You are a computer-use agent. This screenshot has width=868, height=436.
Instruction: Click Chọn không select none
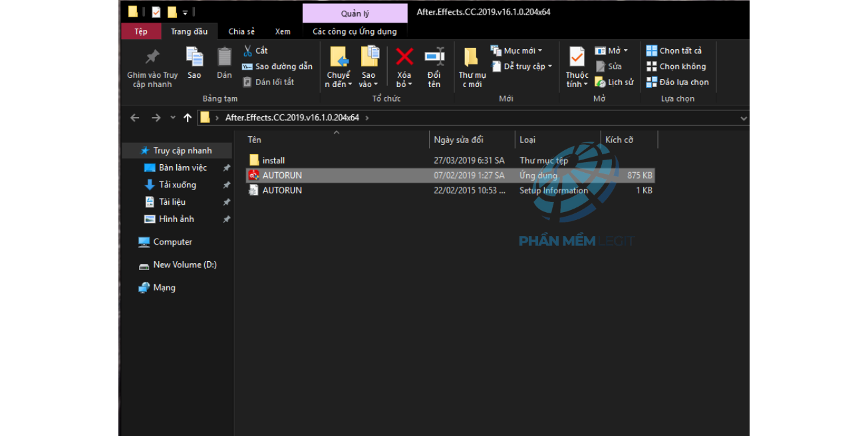point(676,66)
